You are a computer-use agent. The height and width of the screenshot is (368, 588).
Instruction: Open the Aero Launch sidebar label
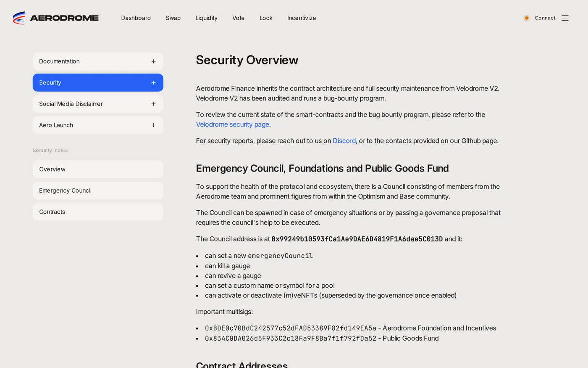pyautogui.click(x=56, y=125)
